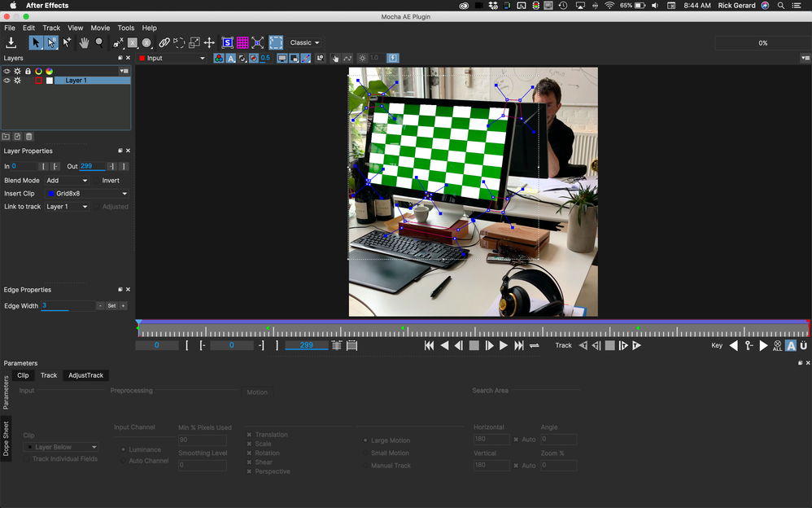The height and width of the screenshot is (508, 812).
Task: Select the arrow Pick tool
Action: [x=35, y=42]
